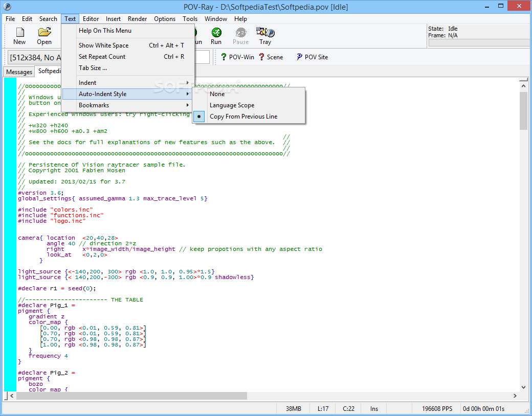Image resolution: width=532 pixels, height=416 pixels.
Task: Click the vertical scrollbar thumb
Action: [523, 110]
